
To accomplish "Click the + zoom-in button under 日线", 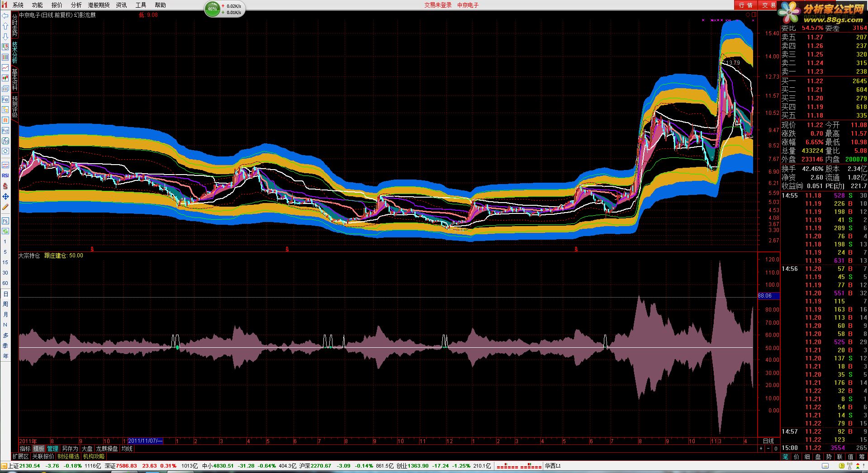I will click(761, 449).
